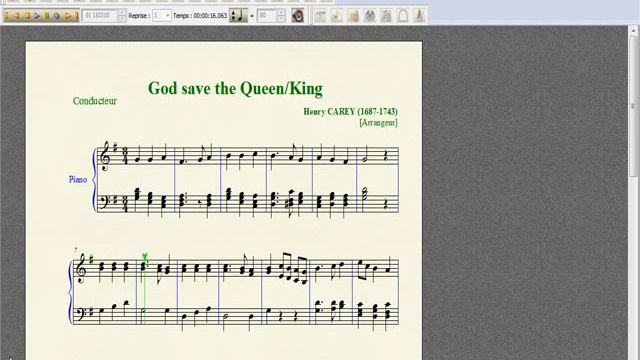Click the measure position stepper arrows

point(122,16)
